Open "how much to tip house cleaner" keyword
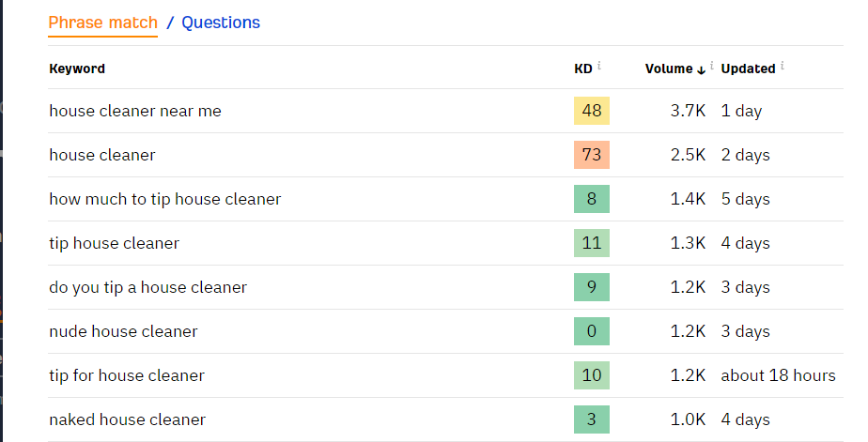 [165, 199]
